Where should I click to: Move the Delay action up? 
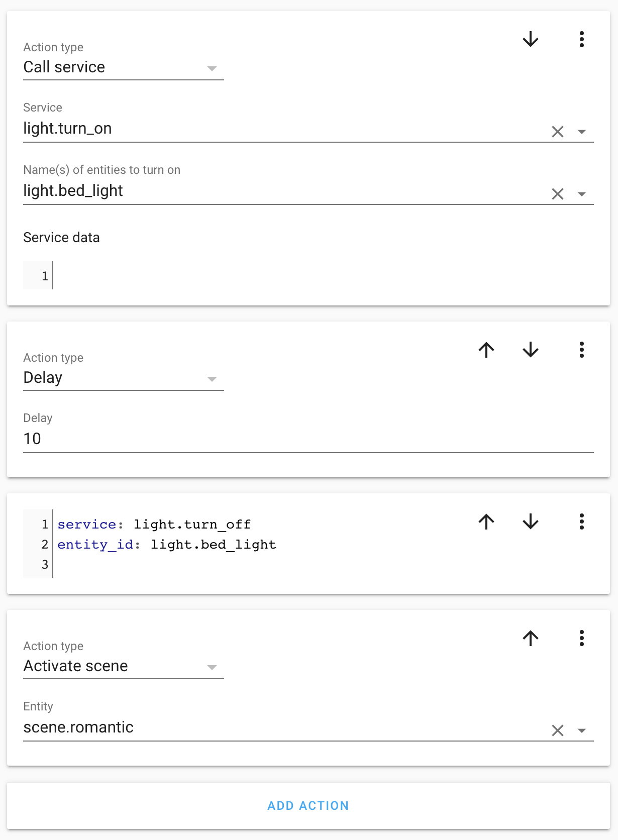tap(486, 350)
